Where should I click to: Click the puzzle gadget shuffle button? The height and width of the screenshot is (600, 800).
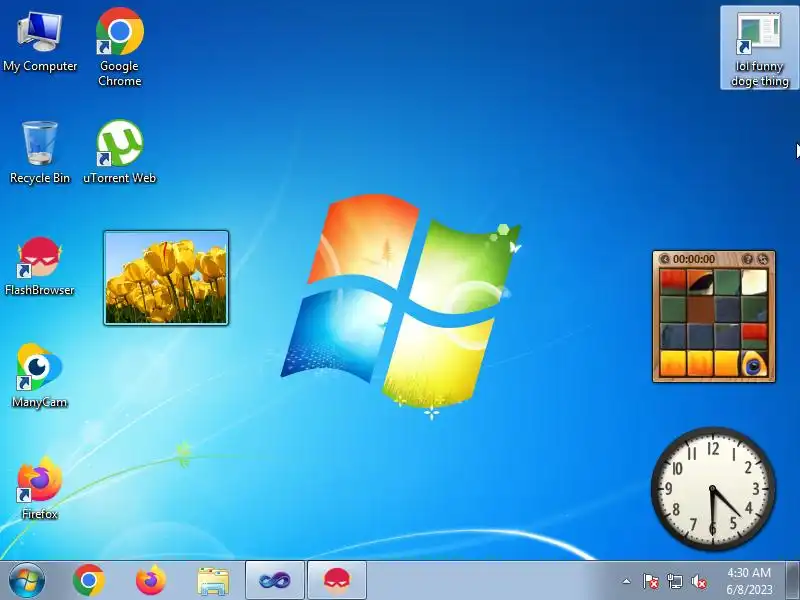763,259
